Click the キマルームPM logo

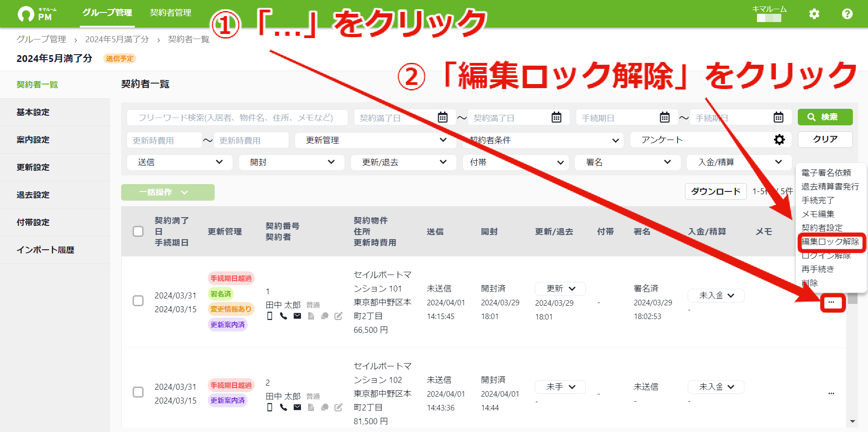(x=38, y=14)
